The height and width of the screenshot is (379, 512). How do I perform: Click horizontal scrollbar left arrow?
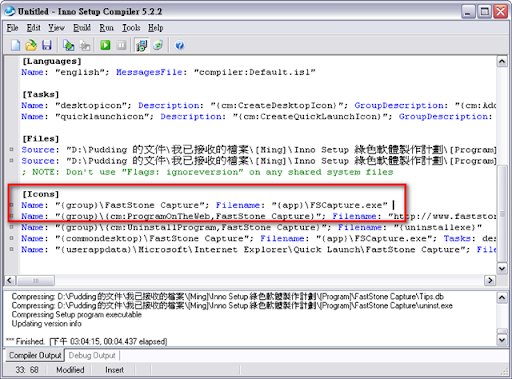click(x=10, y=281)
